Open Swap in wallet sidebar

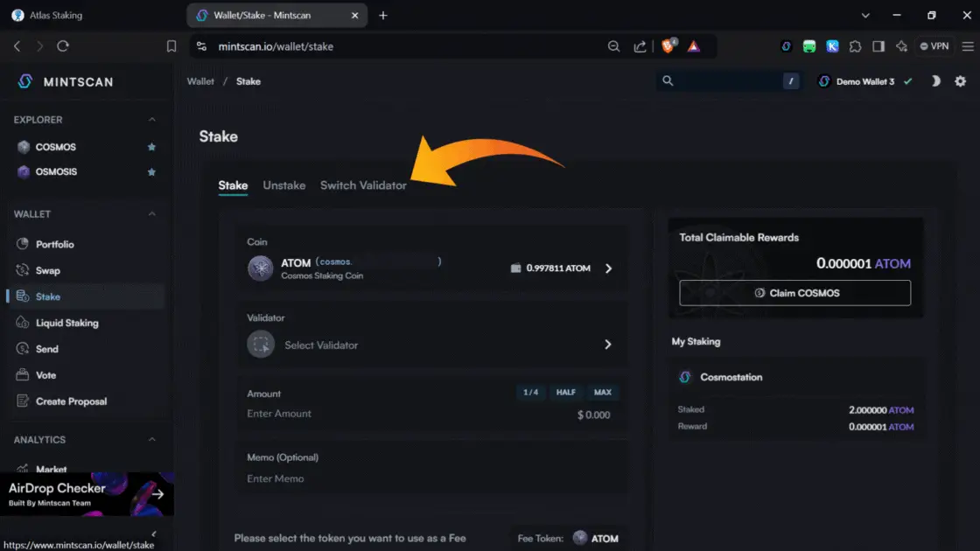48,270
